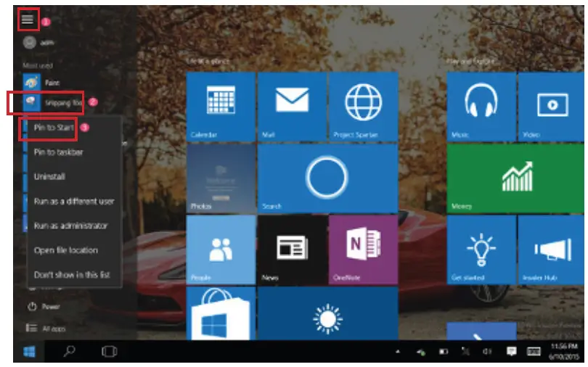Launch the OneNote tile

[x=363, y=250]
